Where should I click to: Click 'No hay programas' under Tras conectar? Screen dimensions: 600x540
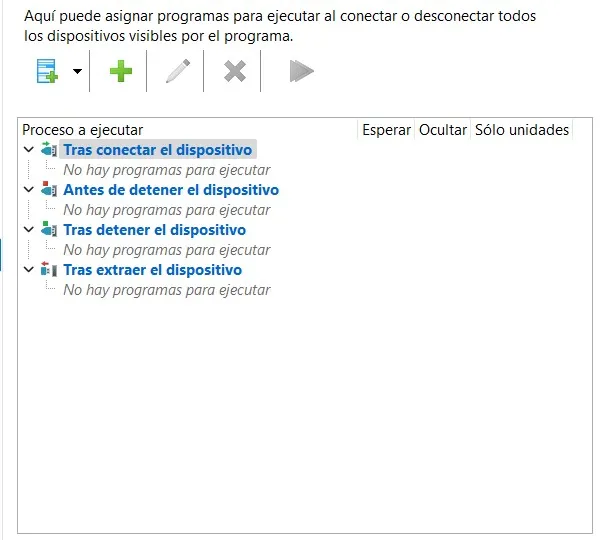tap(167, 170)
